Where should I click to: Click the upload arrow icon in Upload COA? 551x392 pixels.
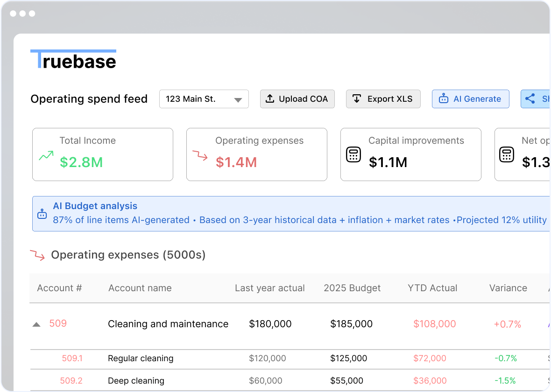[270, 99]
